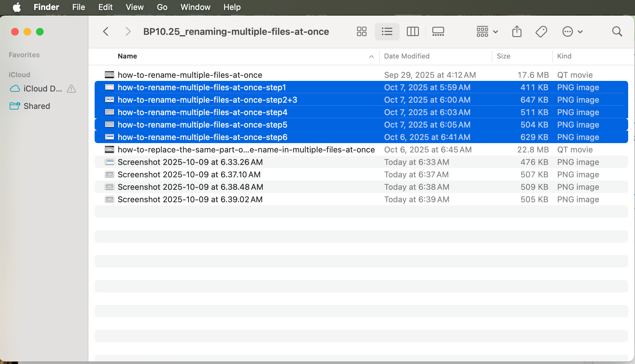Go back using the back arrow
Viewport: 635px width, 364px height.
(x=106, y=31)
